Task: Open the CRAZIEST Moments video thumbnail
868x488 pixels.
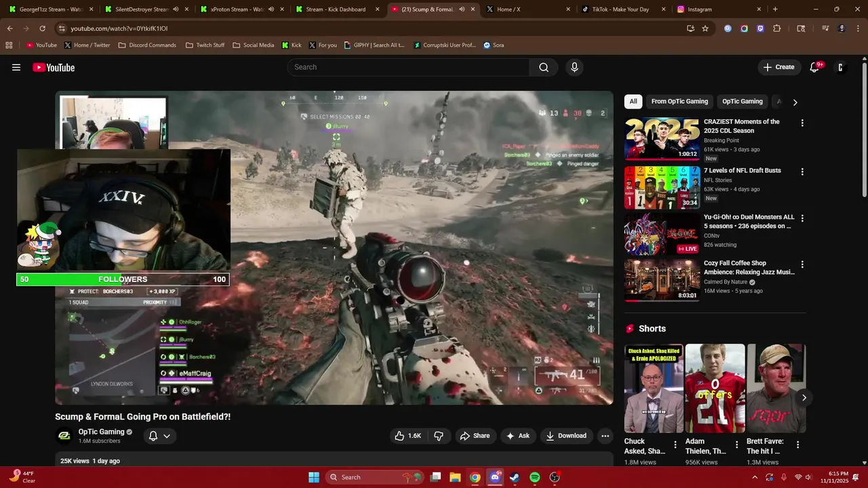Action: [x=661, y=139]
